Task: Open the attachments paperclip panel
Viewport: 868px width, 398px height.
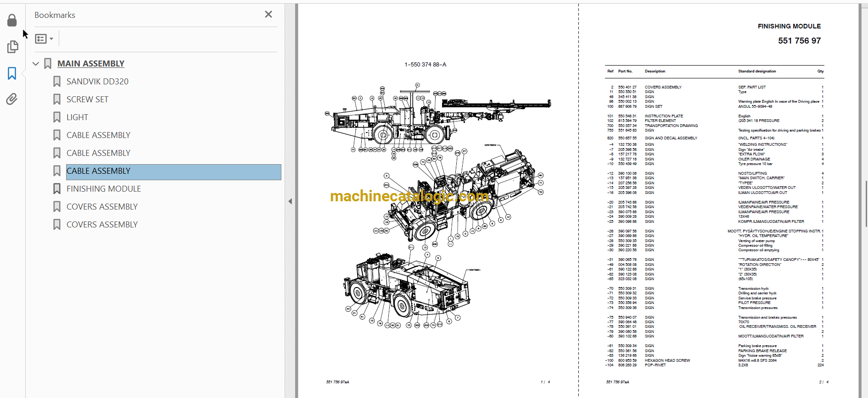Action: coord(12,99)
